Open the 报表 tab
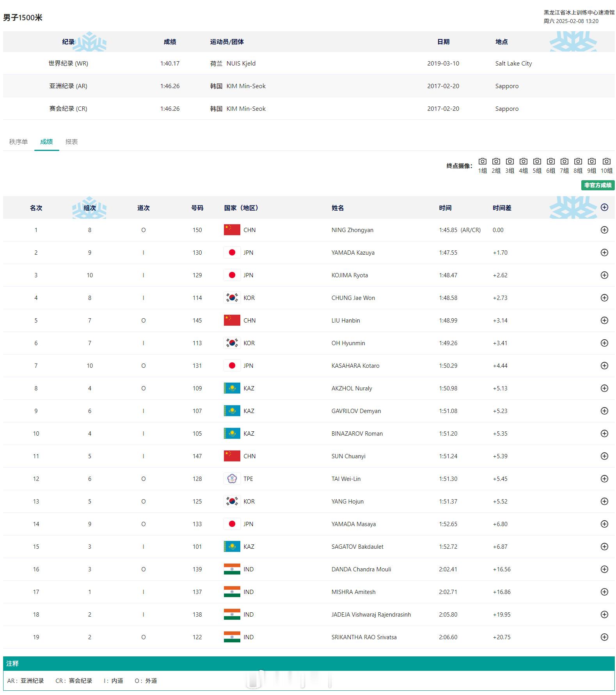 click(71, 142)
